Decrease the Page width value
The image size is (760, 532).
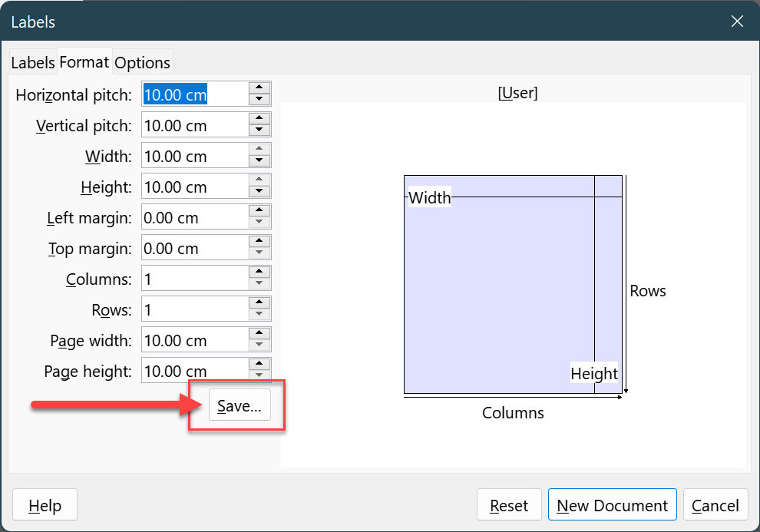(x=259, y=345)
